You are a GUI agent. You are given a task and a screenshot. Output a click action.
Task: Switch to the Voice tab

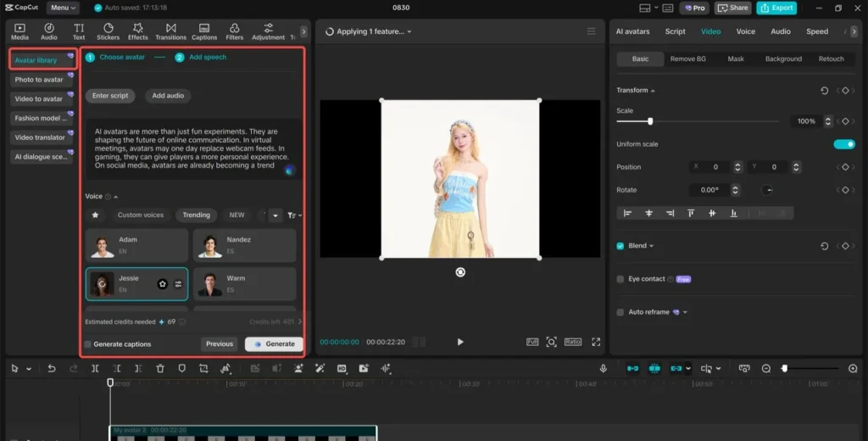click(745, 31)
